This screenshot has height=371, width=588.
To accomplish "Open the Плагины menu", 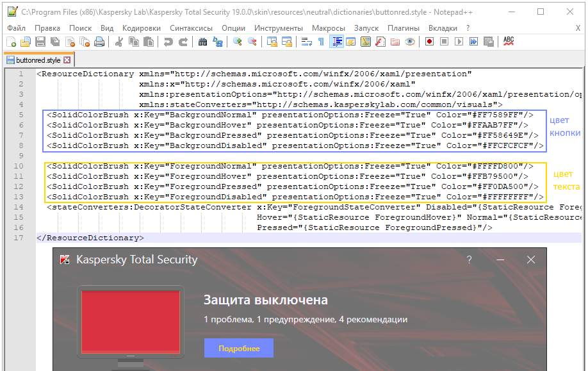I will 404,28.
